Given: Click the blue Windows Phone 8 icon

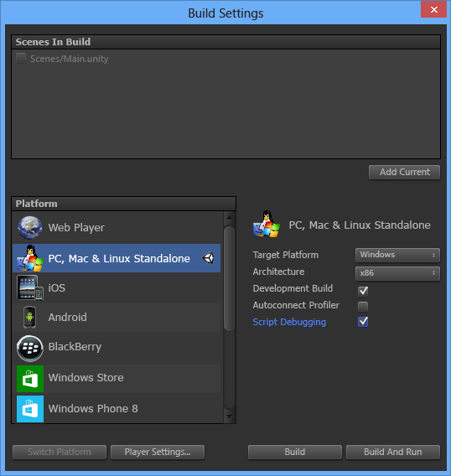Looking at the screenshot, I should [x=30, y=409].
